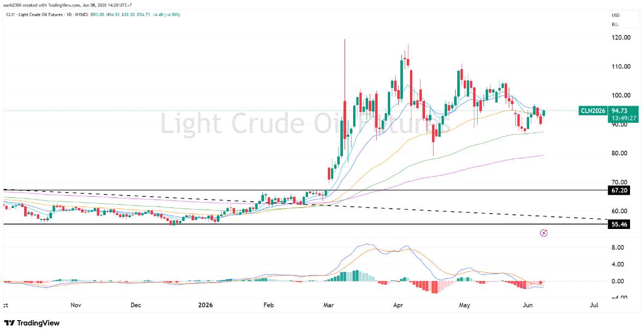This screenshot has width=644, height=333.
Task: Click the 110.00 price axis label
Action: [621, 66]
